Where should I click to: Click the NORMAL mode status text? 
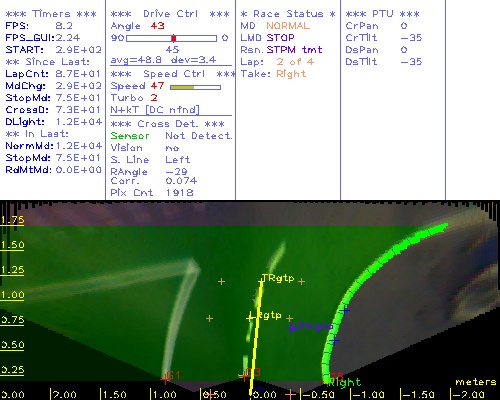click(x=288, y=26)
